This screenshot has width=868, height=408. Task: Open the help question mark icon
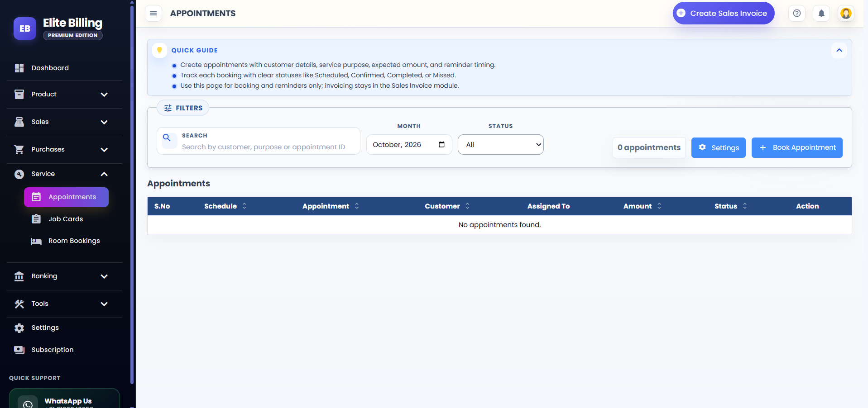[797, 13]
